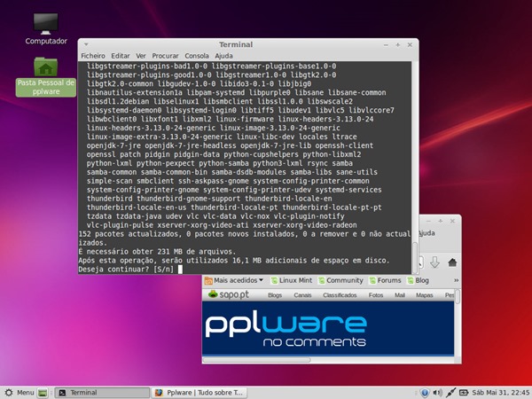
Task: Open Mapas link in sapo bar
Action: click(425, 295)
